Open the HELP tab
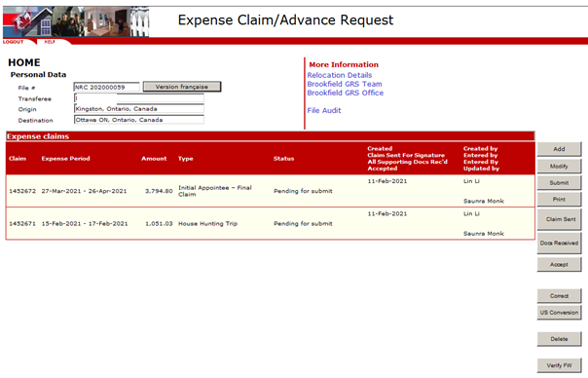588x378 pixels. tap(50, 42)
